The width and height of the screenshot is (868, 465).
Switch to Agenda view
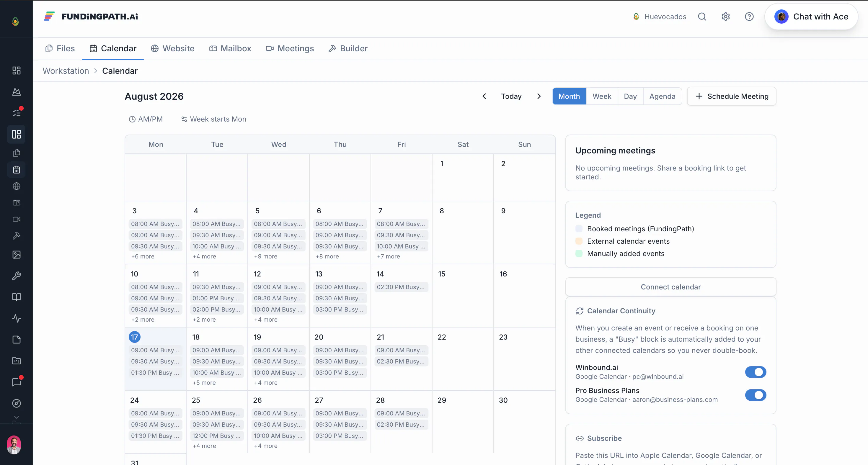tap(662, 96)
